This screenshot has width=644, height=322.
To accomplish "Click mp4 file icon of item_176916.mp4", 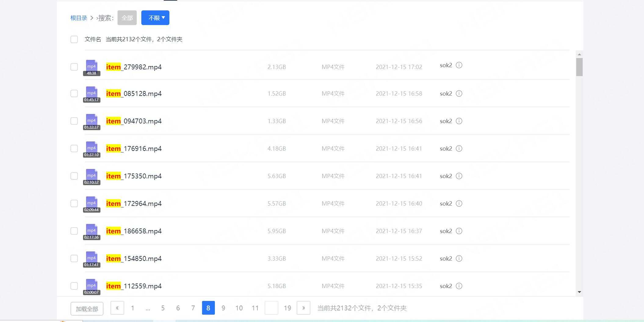I will click(92, 148).
